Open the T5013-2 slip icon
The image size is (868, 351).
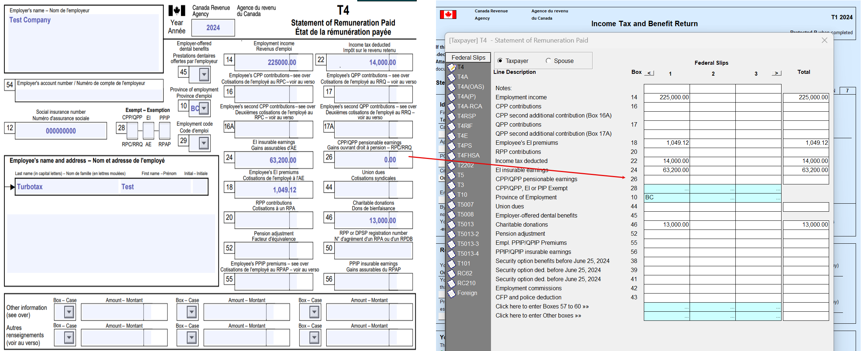(452, 234)
